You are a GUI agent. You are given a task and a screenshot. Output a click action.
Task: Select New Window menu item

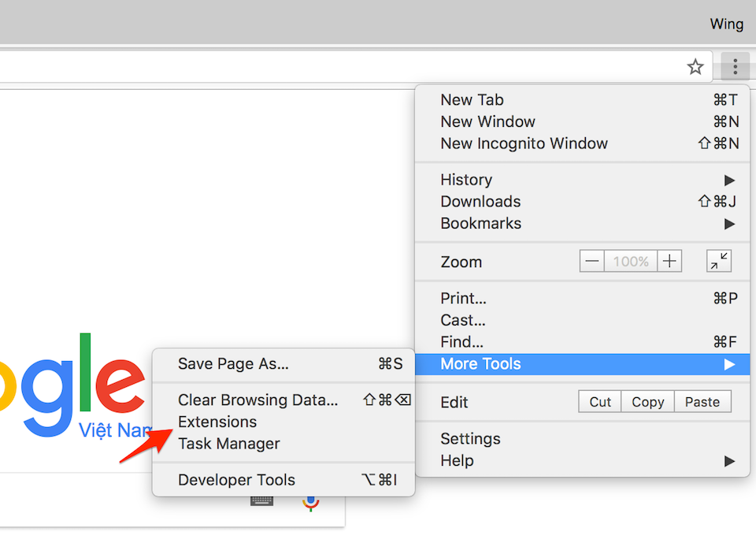click(582, 121)
